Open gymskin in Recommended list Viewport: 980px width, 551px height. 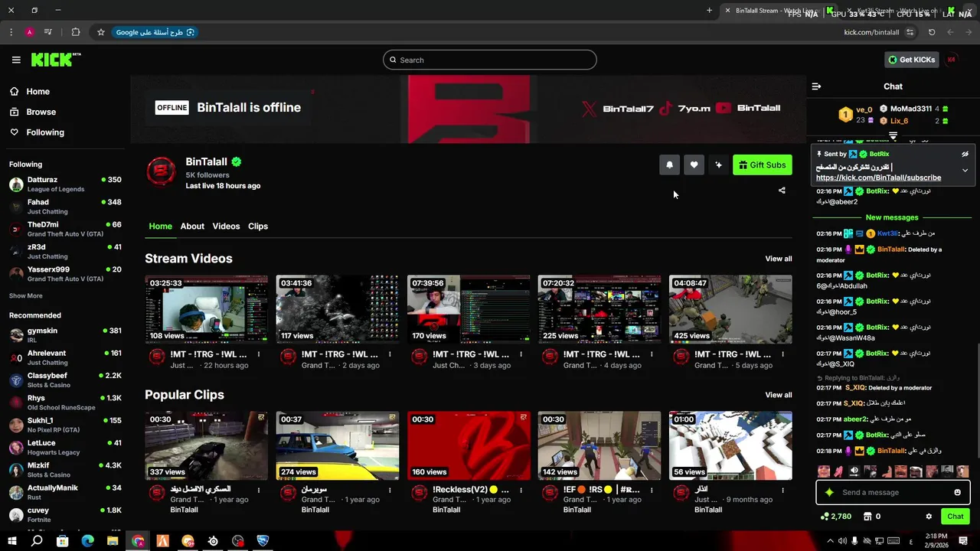(65, 335)
